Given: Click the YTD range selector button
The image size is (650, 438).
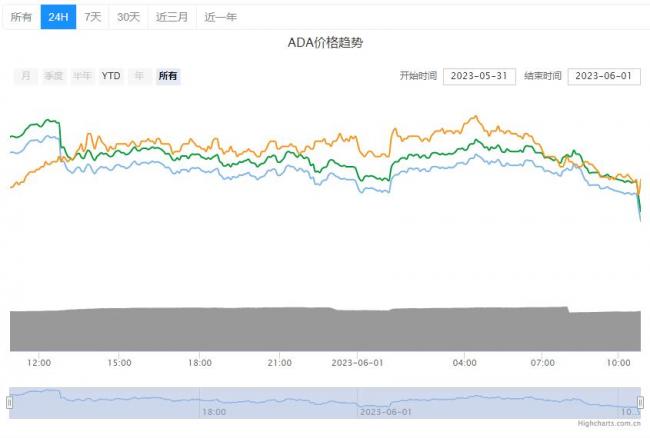Looking at the screenshot, I should coord(111,76).
